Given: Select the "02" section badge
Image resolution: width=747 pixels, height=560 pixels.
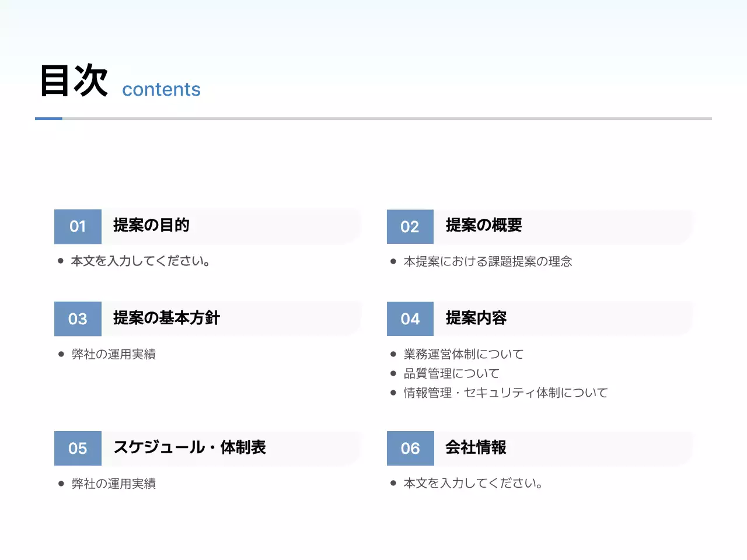Looking at the screenshot, I should (x=410, y=226).
